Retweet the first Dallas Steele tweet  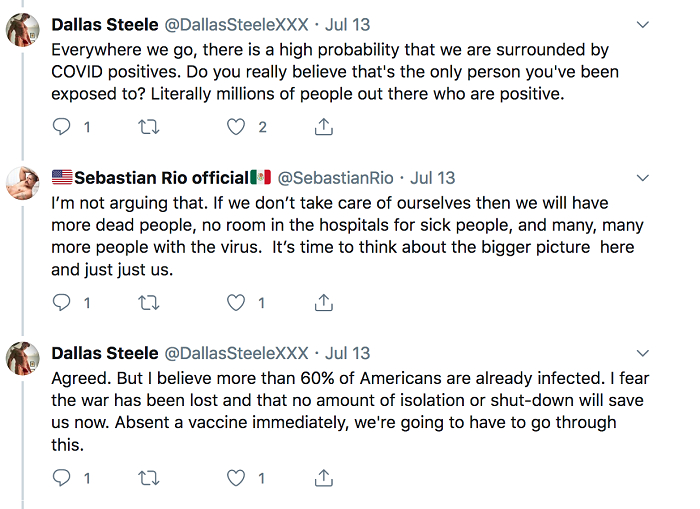(x=149, y=127)
